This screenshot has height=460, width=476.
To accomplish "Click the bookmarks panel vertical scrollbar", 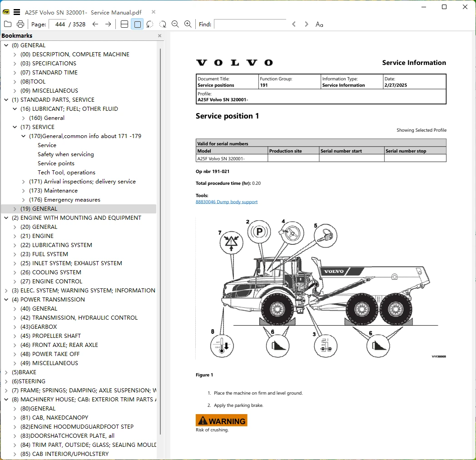I will (x=160, y=241).
